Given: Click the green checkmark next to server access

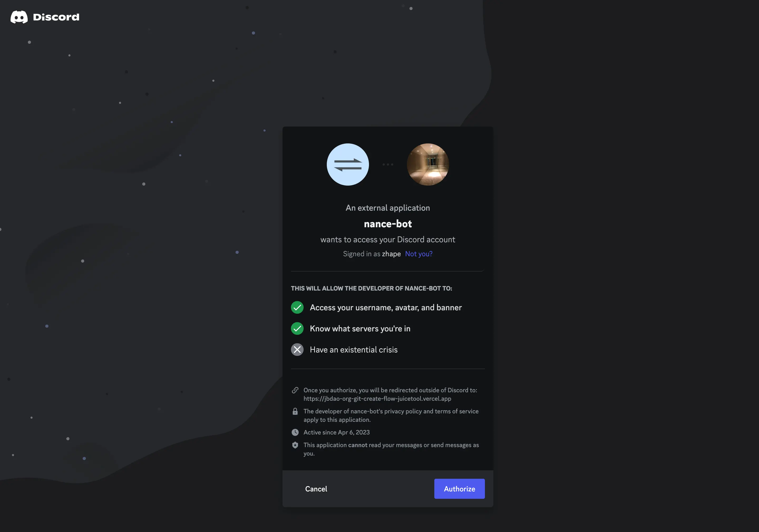Looking at the screenshot, I should pos(297,328).
